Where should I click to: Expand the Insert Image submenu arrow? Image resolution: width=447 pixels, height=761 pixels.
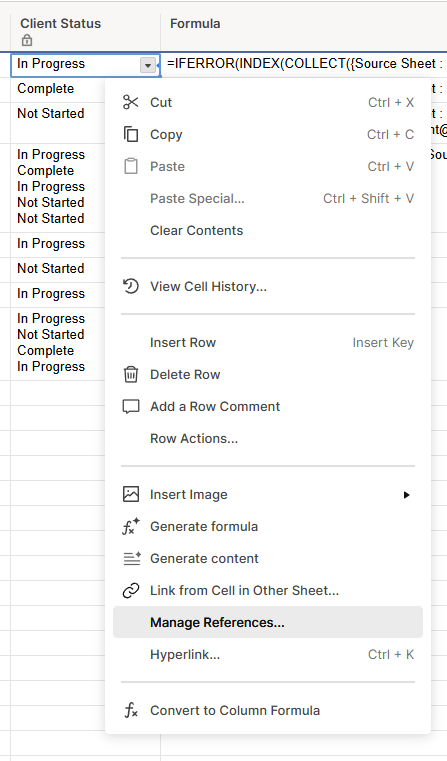(407, 495)
